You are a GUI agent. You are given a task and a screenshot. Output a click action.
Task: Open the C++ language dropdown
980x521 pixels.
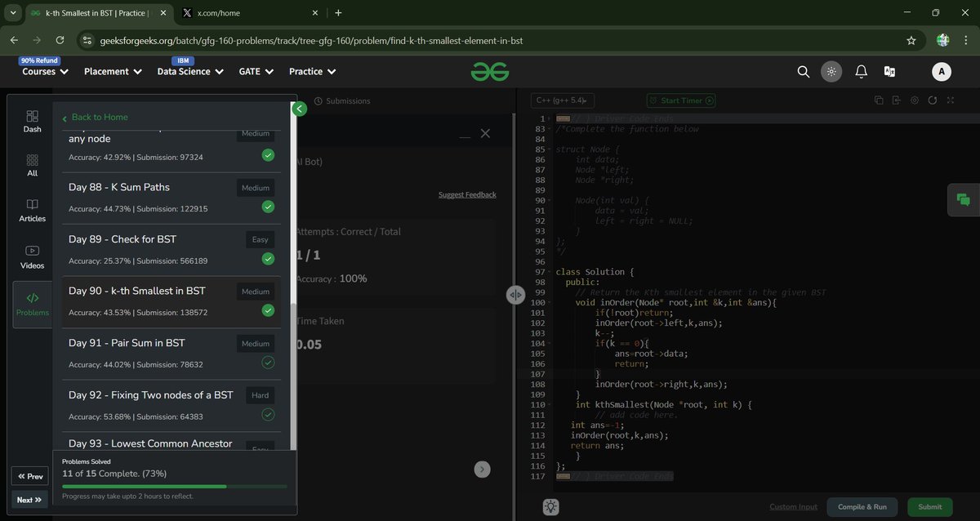click(x=563, y=100)
